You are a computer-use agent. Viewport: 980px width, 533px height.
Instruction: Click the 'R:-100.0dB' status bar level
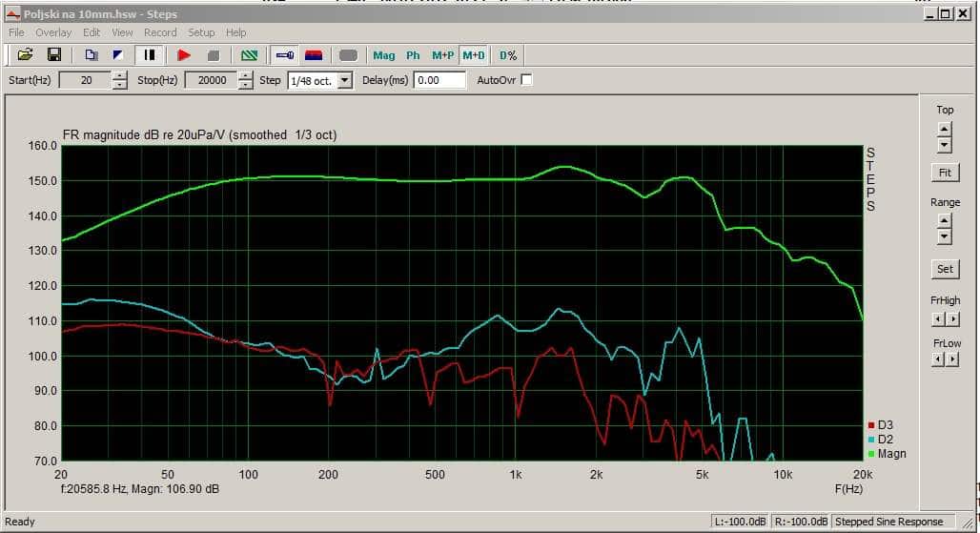pos(801,522)
